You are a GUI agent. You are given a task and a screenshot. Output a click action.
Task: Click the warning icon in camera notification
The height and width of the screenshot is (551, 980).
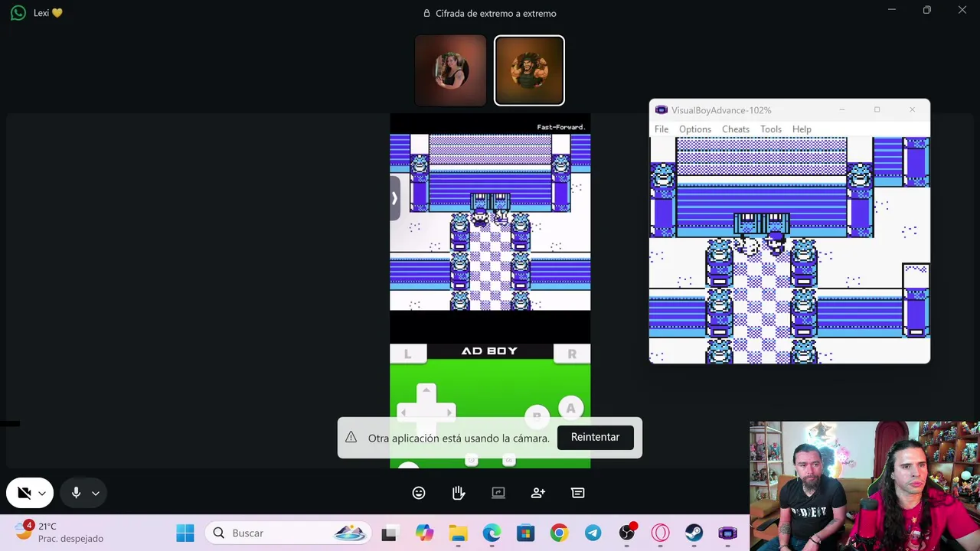pyautogui.click(x=351, y=437)
